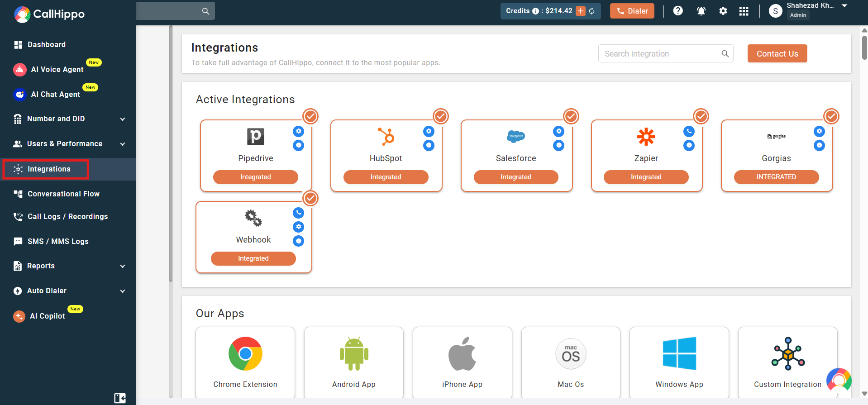Show Salesforce integration info
Image resolution: width=868 pixels, height=405 pixels.
[559, 145]
